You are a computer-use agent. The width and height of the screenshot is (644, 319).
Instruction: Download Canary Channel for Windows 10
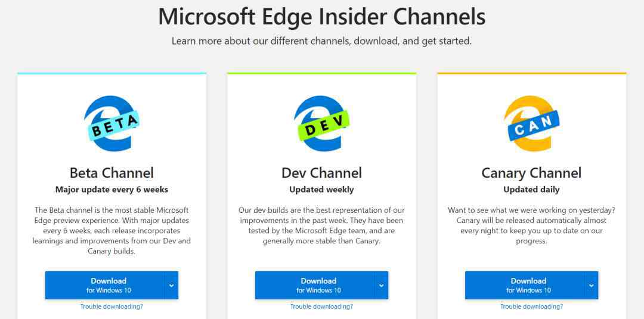525,286
